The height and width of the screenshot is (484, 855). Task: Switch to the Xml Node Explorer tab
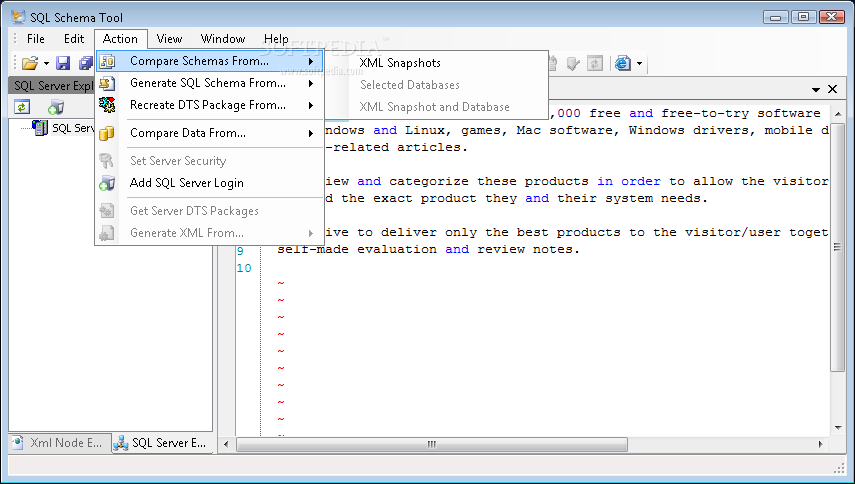[x=59, y=443]
